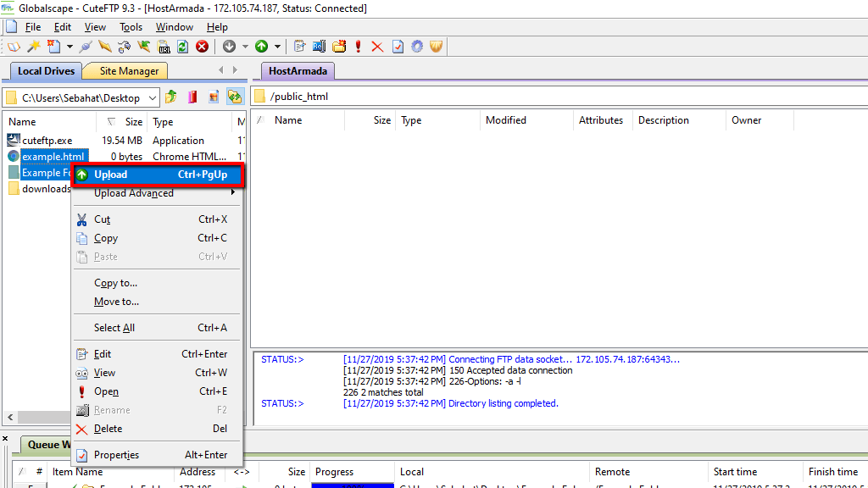Open the File menu
This screenshot has width=868, height=488.
click(x=33, y=27)
